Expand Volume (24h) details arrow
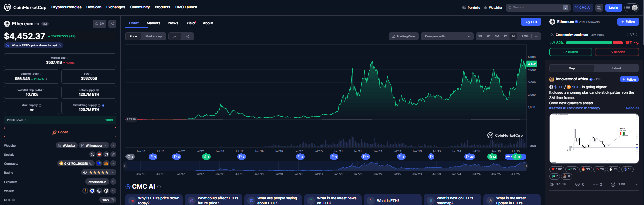This screenshot has height=205, width=644. (46, 79)
